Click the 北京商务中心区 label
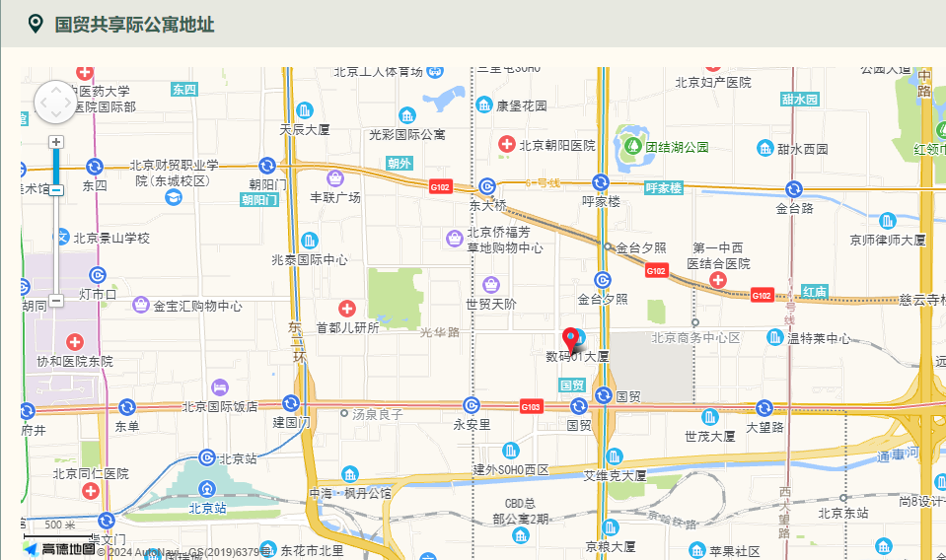 pos(695,337)
